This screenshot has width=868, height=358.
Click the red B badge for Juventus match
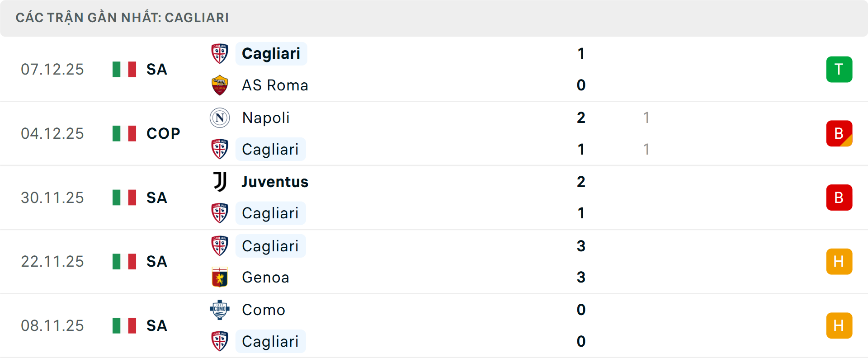(x=839, y=198)
